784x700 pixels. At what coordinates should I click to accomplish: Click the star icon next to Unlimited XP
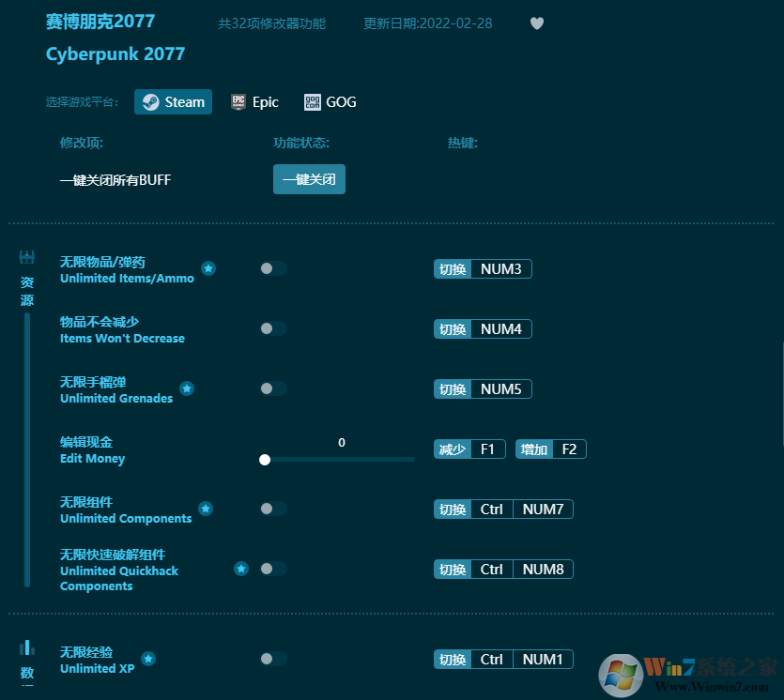[148, 658]
